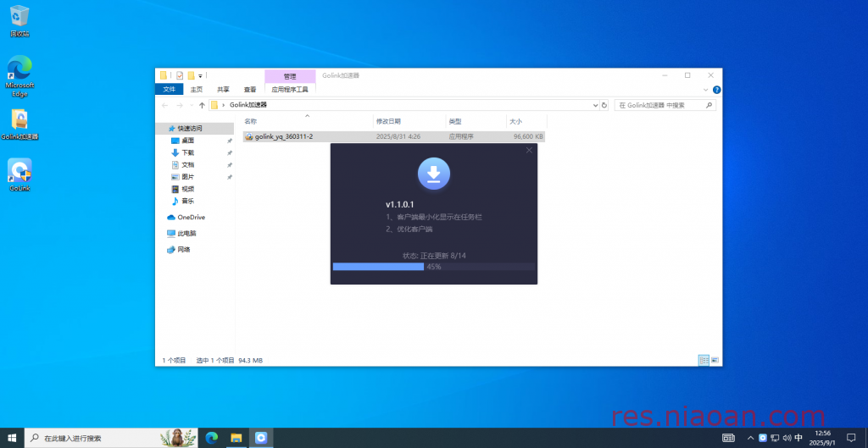Viewport: 868px width, 448px height.
Task: Launch Edge from the taskbar
Action: click(211, 438)
